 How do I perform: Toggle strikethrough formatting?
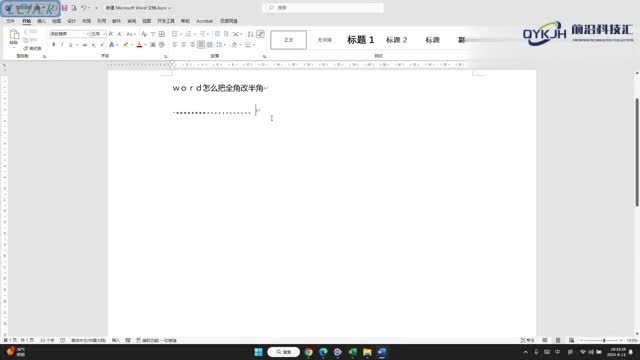point(84,45)
